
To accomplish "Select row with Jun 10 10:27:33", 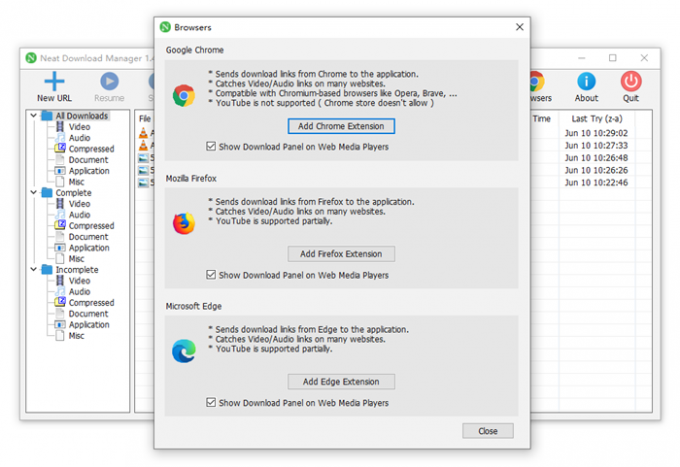I will (596, 145).
